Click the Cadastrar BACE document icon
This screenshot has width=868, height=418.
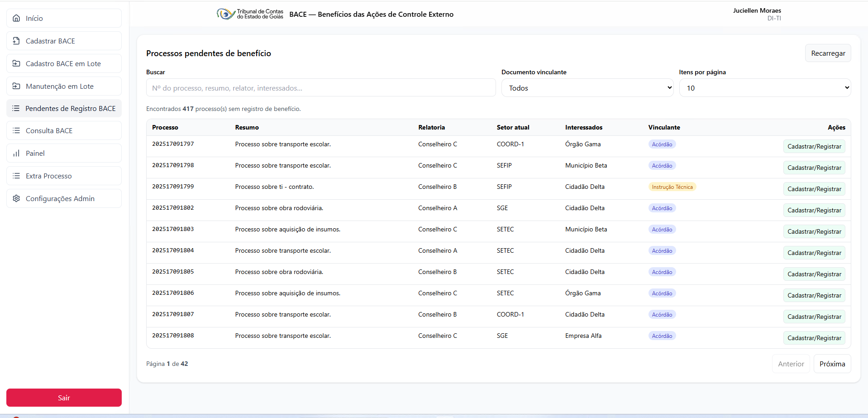tap(16, 41)
